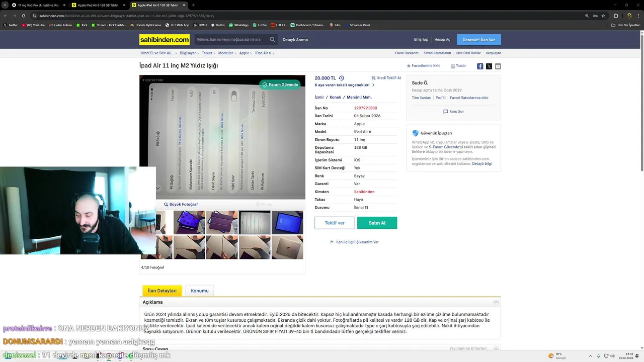Switch to the 11 inç iPad Pro tab
Screen dimensions: 644x362
point(38,5)
